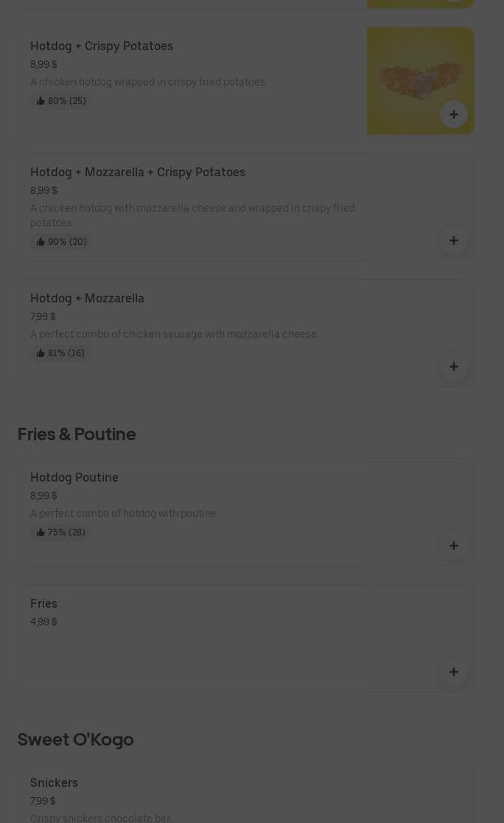The image size is (504, 823).
Task: Select the Fries item title
Action: [43, 603]
